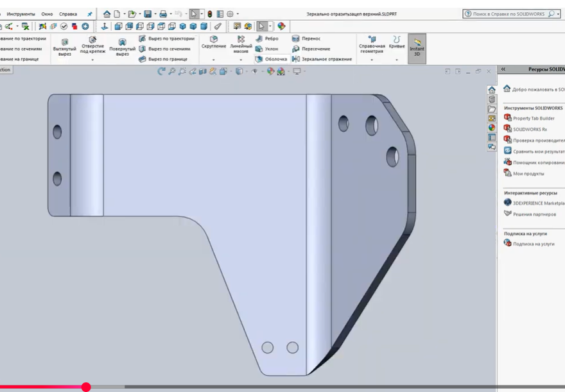Expand the dropdown arrow under Отверстие под крепеж

coord(92,60)
